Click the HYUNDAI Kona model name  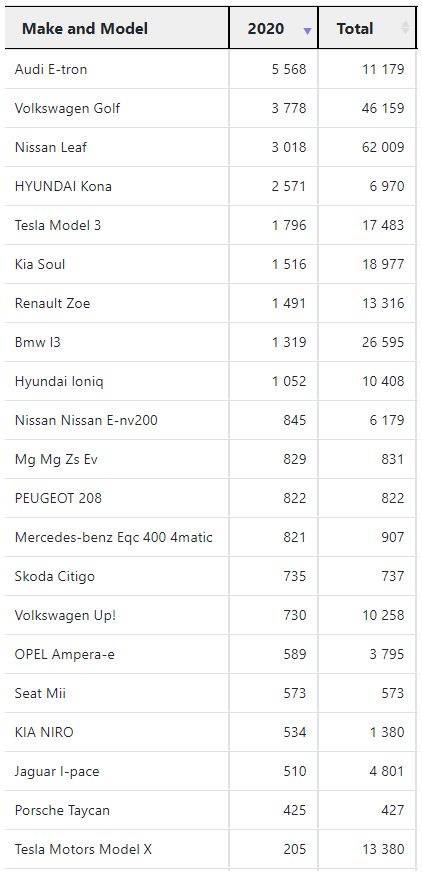point(63,186)
